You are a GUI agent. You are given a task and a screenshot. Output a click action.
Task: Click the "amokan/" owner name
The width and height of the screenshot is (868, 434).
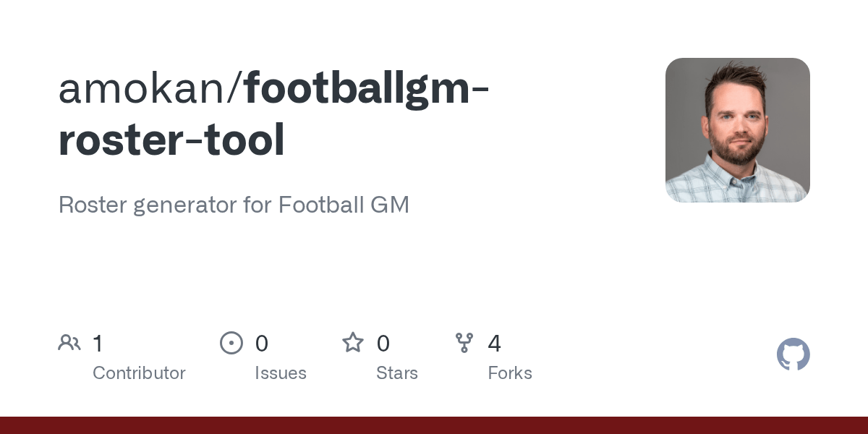[x=150, y=90]
